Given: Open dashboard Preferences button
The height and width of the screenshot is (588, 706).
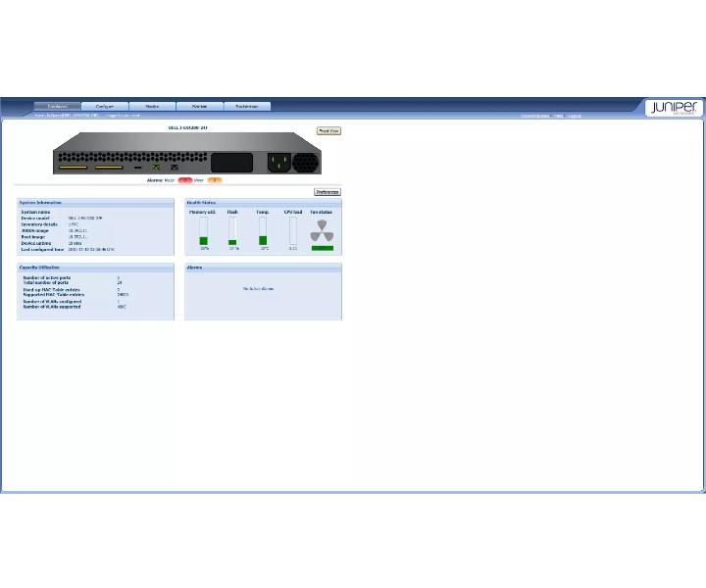Looking at the screenshot, I should click(328, 192).
